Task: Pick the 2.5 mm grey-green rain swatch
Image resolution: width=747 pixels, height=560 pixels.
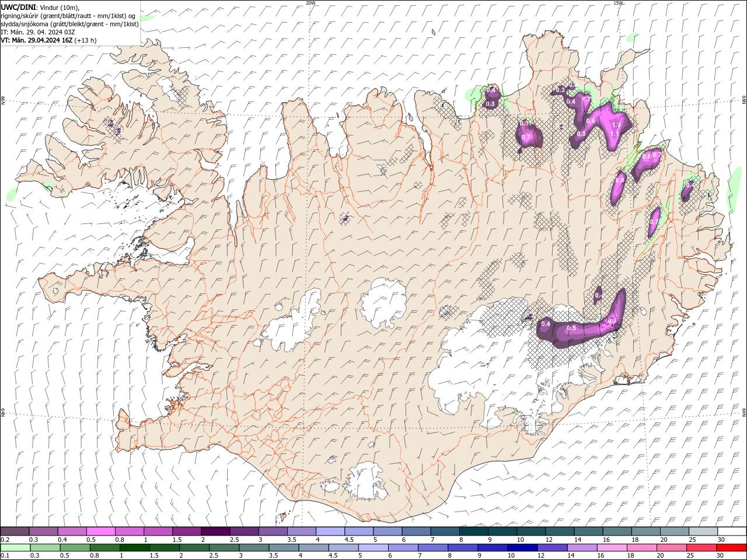Action: click(x=224, y=548)
